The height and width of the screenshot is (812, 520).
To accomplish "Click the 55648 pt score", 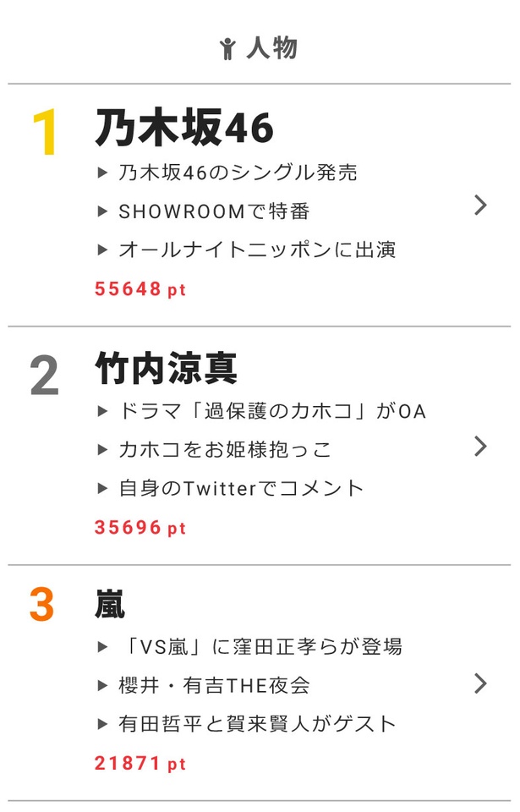I will click(140, 289).
